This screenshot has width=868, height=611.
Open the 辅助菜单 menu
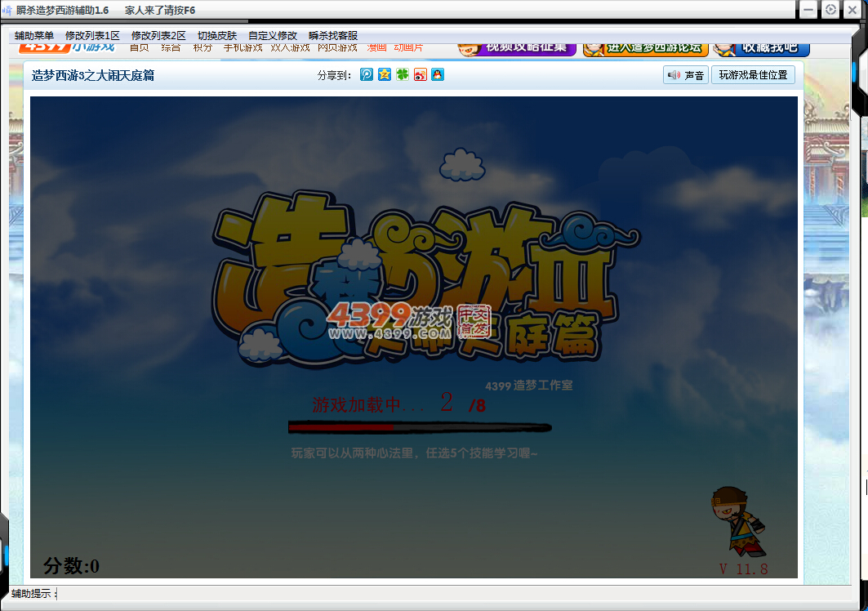34,35
